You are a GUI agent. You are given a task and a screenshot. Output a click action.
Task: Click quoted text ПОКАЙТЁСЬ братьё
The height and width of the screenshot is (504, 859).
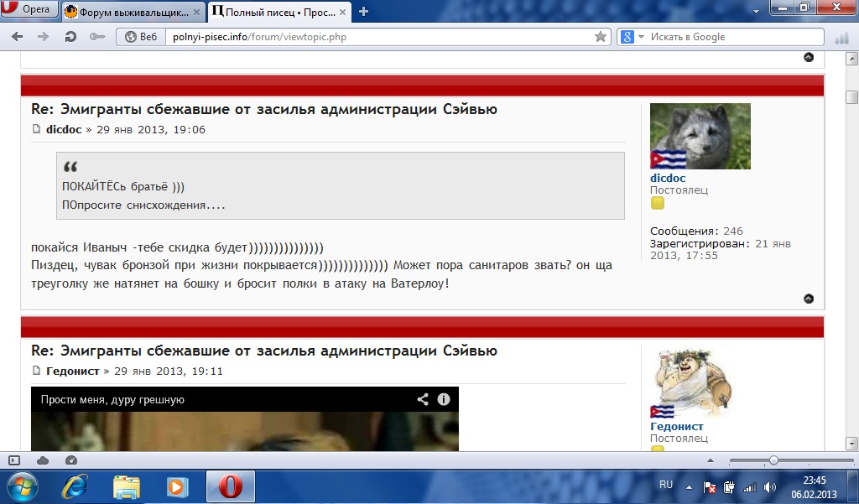pyautogui.click(x=123, y=186)
